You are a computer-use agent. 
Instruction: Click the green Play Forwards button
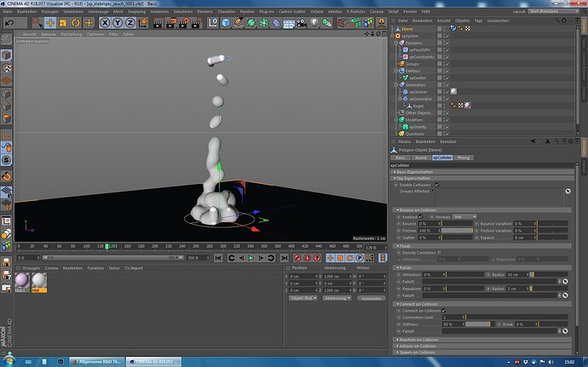251,258
